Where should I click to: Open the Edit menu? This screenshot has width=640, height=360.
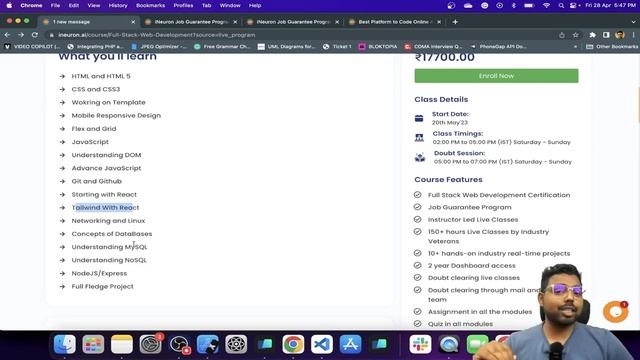click(74, 6)
